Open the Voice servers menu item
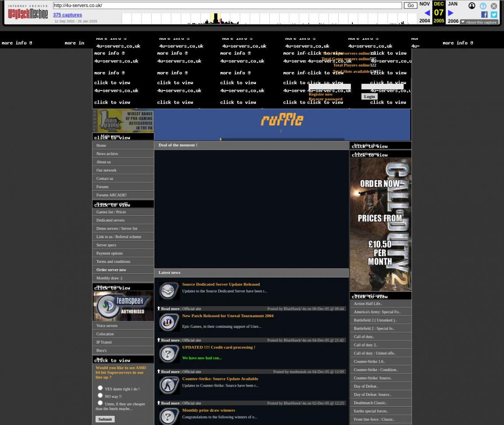The height and width of the screenshot is (425, 504). [123, 326]
